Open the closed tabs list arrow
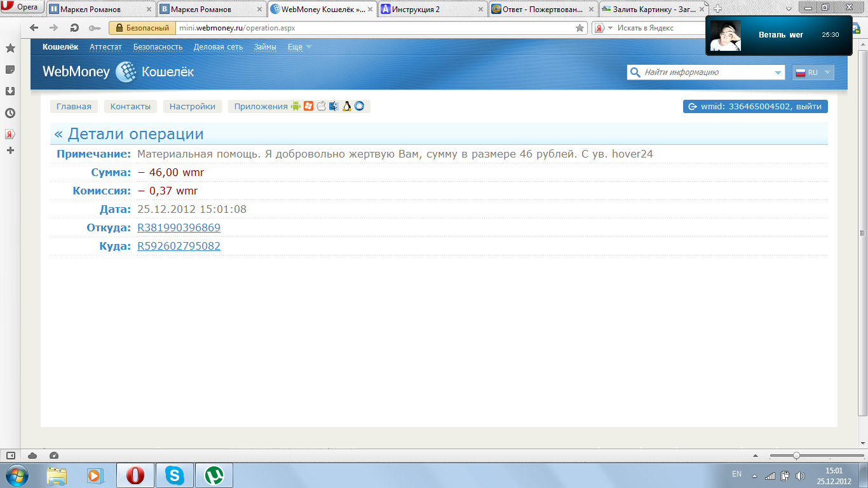The width and height of the screenshot is (868, 488). tap(787, 9)
